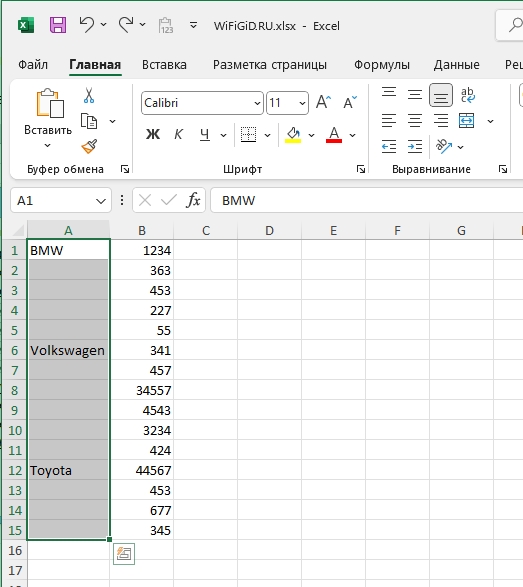Image resolution: width=523 pixels, height=587 pixels.
Task: Open the borders options dropdown arrow
Action: tap(267, 135)
